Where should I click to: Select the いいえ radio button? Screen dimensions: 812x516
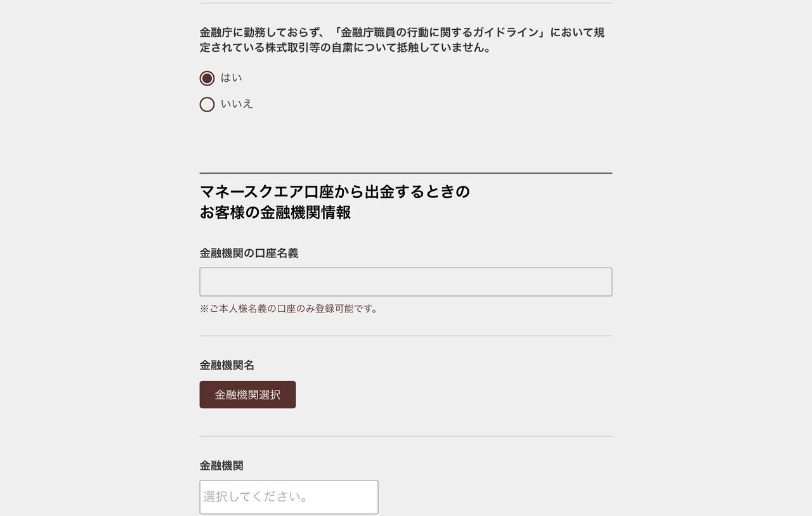pos(207,104)
